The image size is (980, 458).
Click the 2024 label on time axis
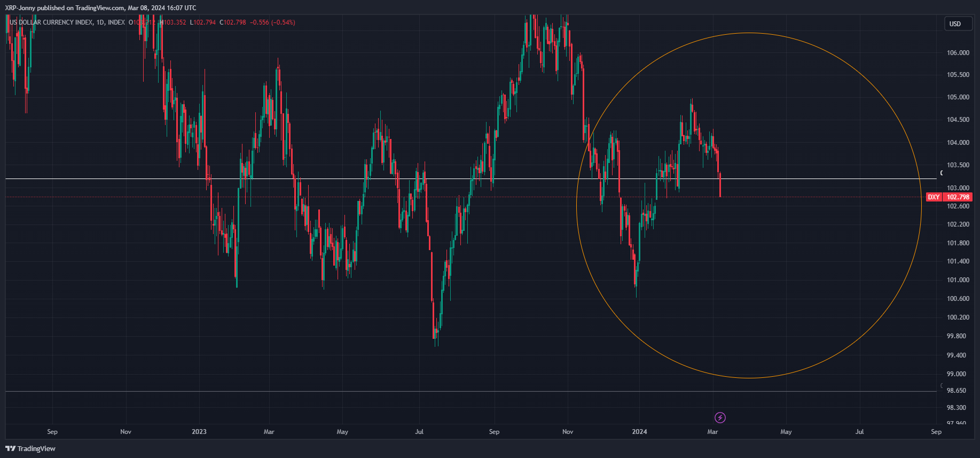pyautogui.click(x=639, y=432)
